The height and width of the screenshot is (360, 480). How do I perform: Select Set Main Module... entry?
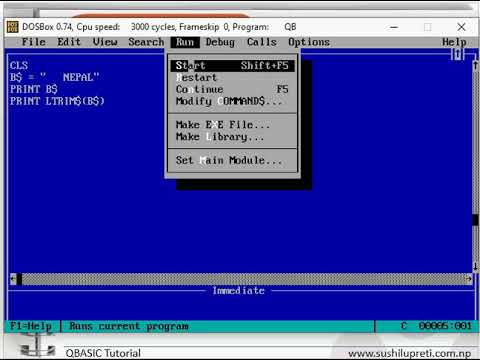point(232,160)
